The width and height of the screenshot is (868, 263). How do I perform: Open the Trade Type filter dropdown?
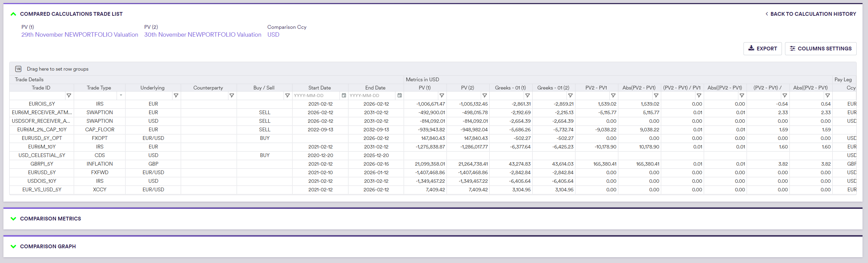click(x=121, y=95)
